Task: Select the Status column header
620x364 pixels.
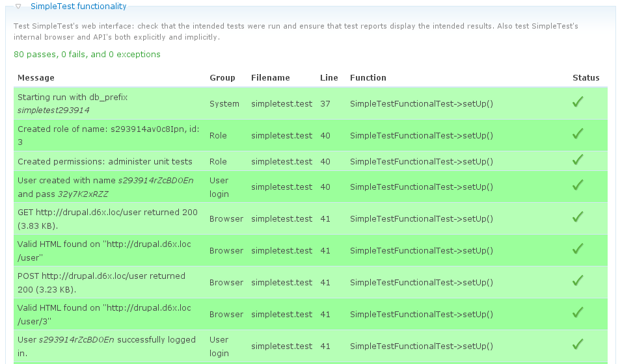Action: click(586, 78)
